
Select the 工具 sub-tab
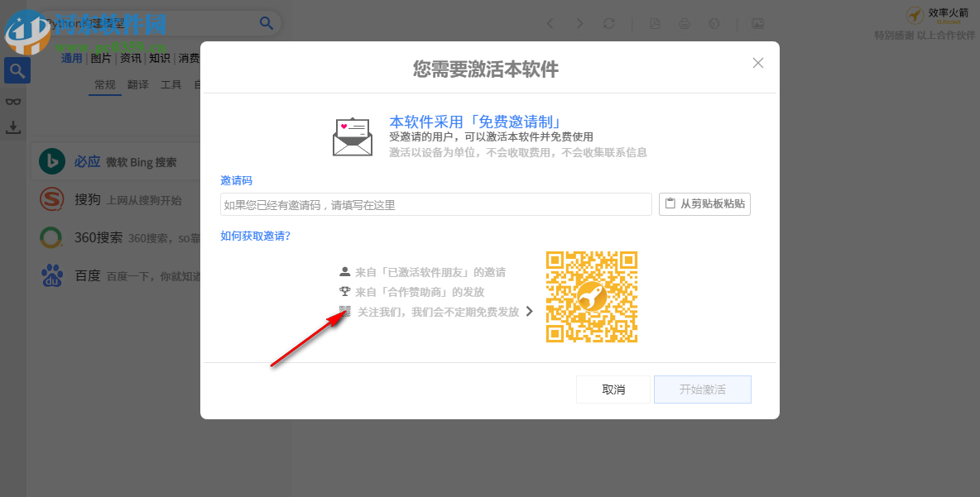[x=171, y=84]
